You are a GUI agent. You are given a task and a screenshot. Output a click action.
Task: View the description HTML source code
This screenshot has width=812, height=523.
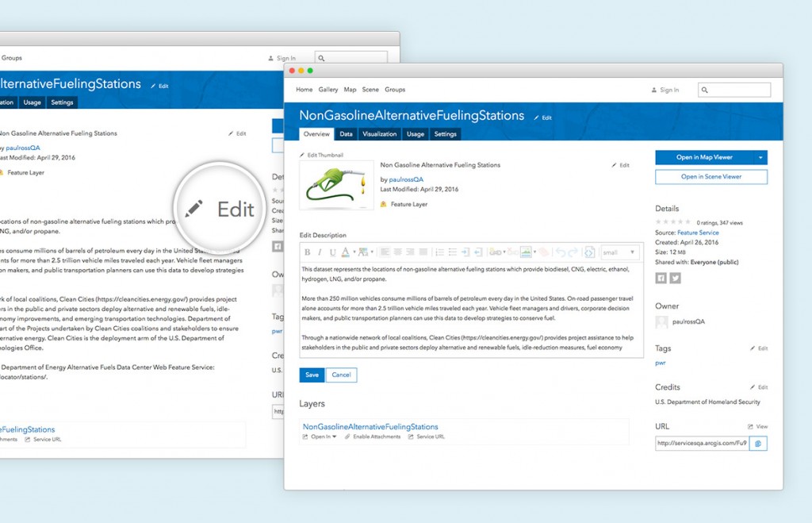coord(589,252)
